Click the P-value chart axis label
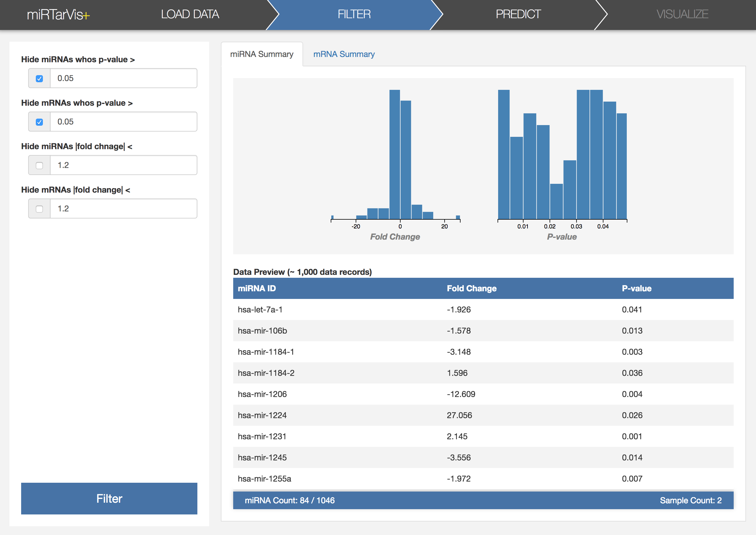 [x=562, y=237]
